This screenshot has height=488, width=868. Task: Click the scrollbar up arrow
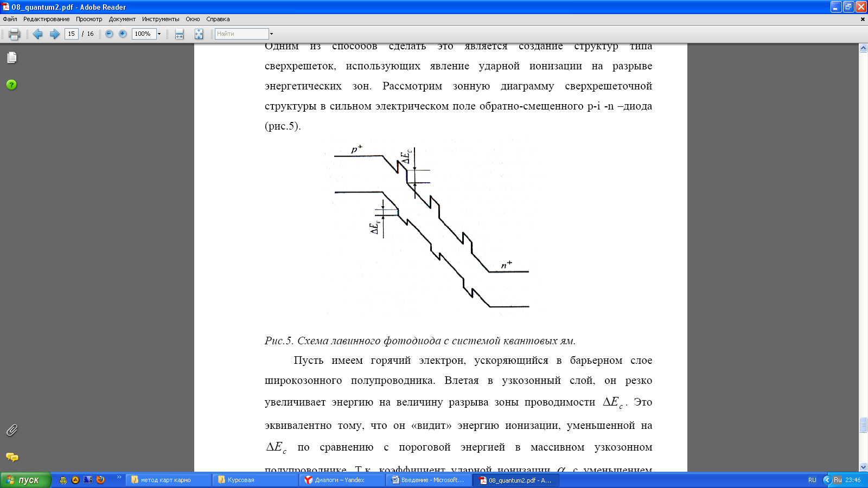(x=863, y=48)
